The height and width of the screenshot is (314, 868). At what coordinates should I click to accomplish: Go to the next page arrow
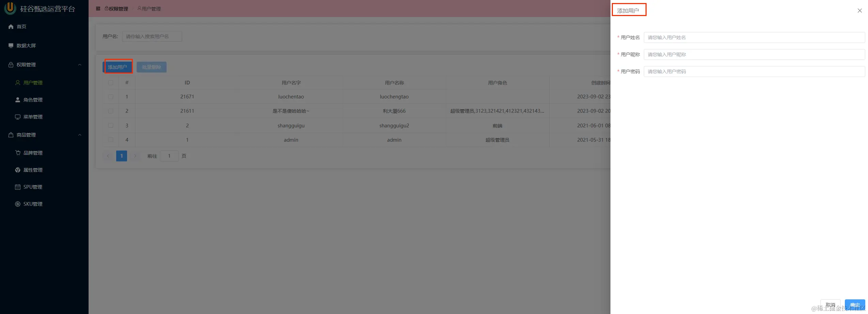tap(135, 156)
